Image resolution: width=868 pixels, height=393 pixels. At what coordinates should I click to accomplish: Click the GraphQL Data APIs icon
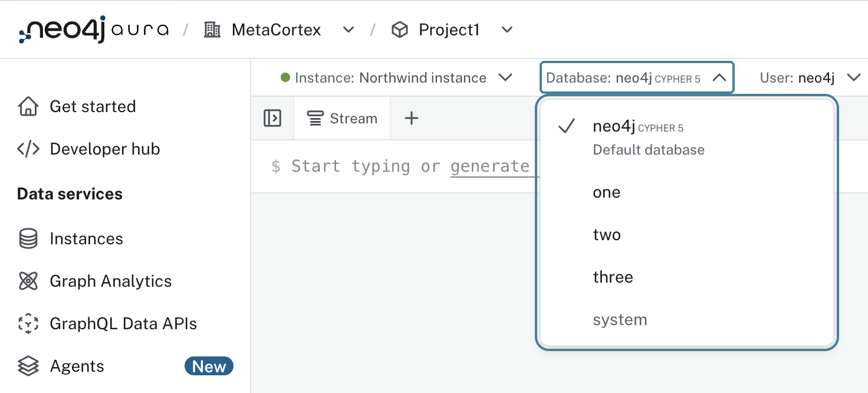[28, 323]
